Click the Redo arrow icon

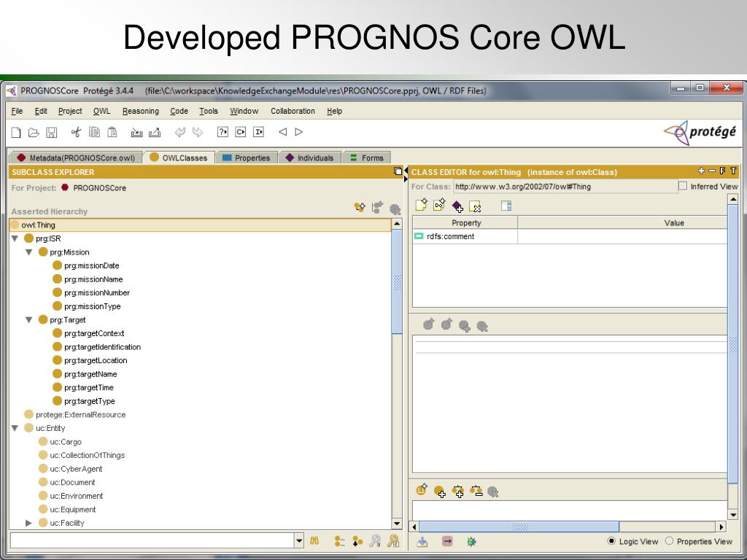click(197, 132)
